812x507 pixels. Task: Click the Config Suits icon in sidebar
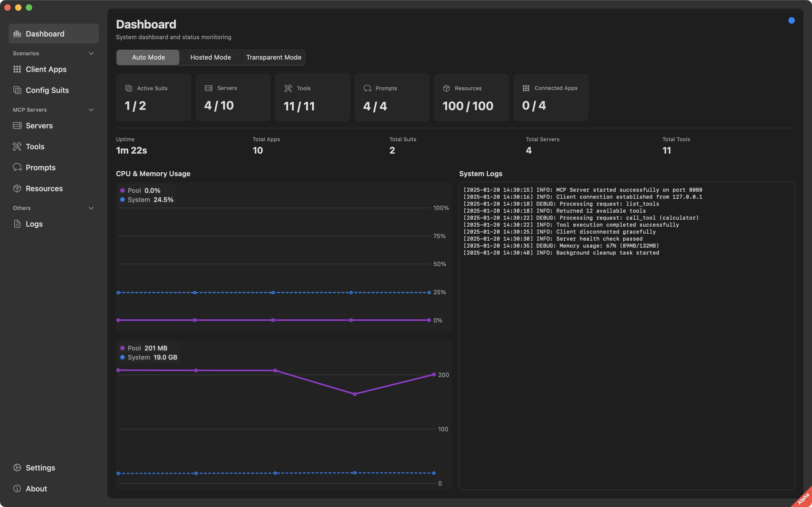[17, 90]
